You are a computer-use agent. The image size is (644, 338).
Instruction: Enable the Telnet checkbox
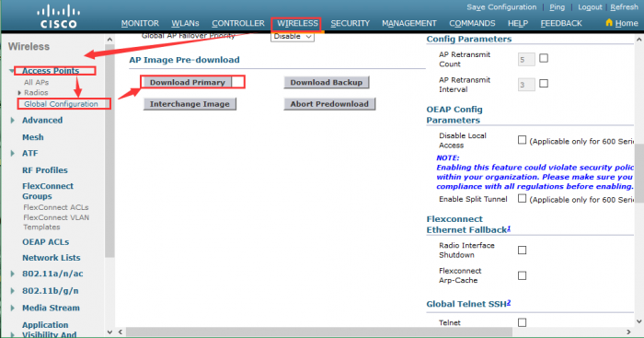click(x=522, y=322)
